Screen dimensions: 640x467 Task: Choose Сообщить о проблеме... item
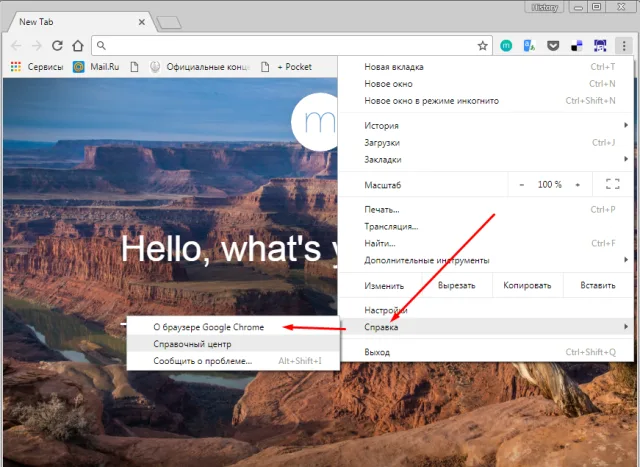tap(233, 361)
